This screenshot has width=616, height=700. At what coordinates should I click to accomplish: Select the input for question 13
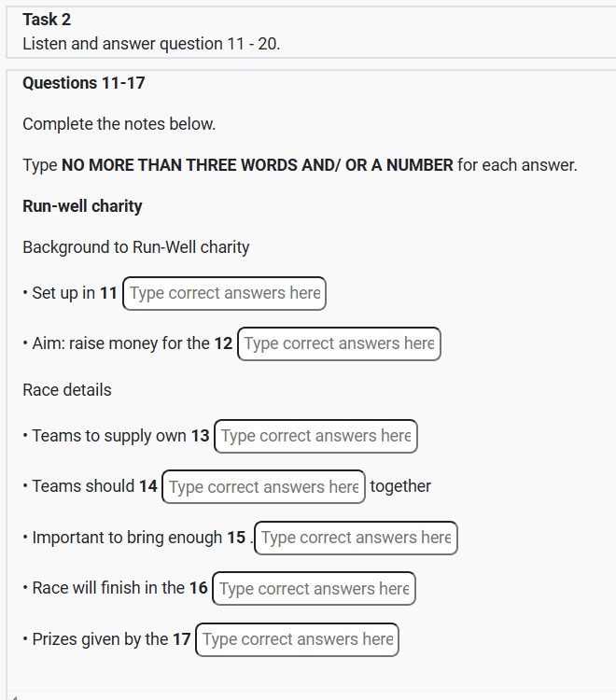pyautogui.click(x=315, y=436)
